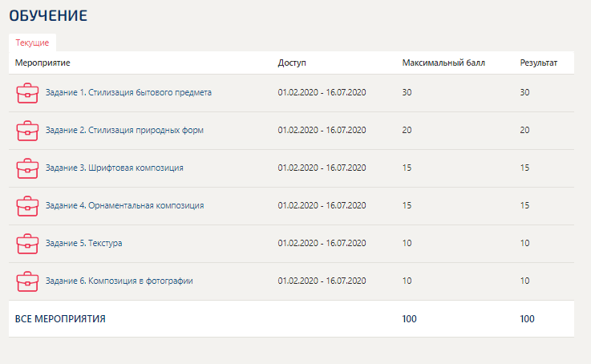
Task: Click result value 30 for Задание 1
Action: tap(524, 92)
